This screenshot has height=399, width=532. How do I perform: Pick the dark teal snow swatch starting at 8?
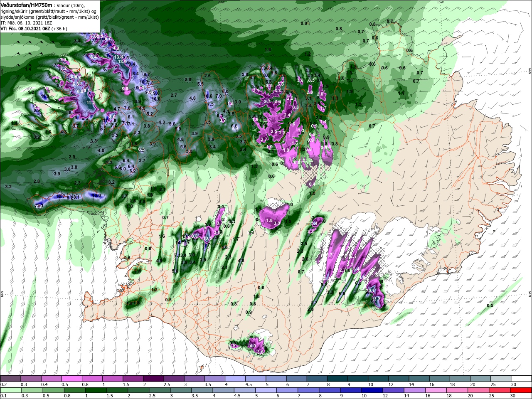337,379
